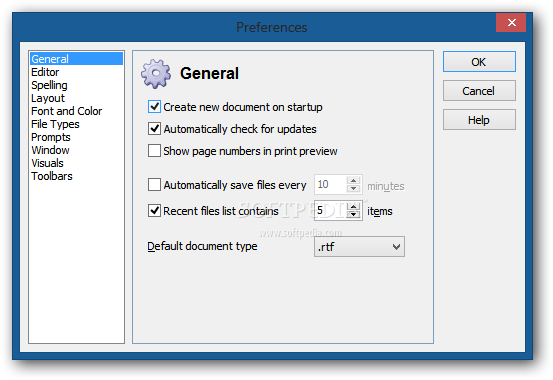Click the General gear icon

tap(156, 73)
